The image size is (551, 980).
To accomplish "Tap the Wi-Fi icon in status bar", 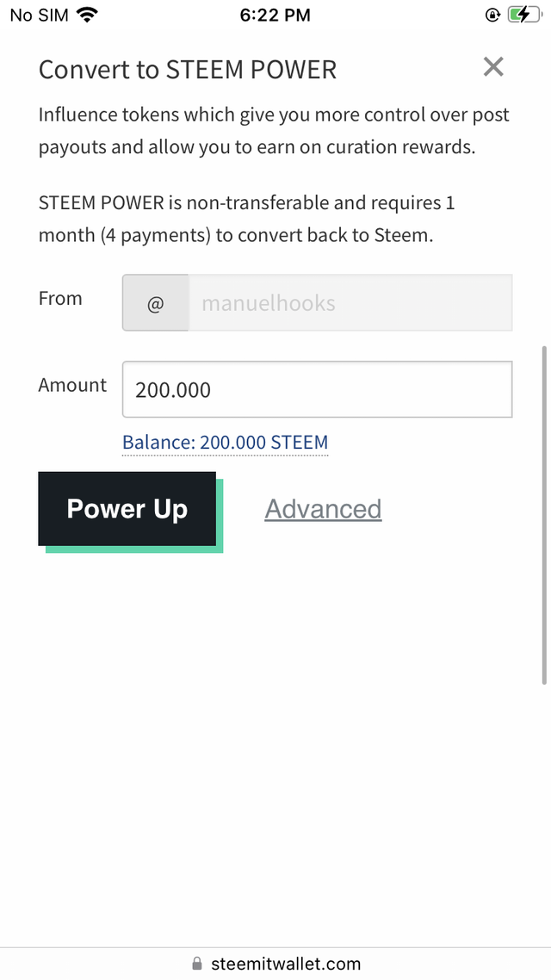I will tap(87, 15).
